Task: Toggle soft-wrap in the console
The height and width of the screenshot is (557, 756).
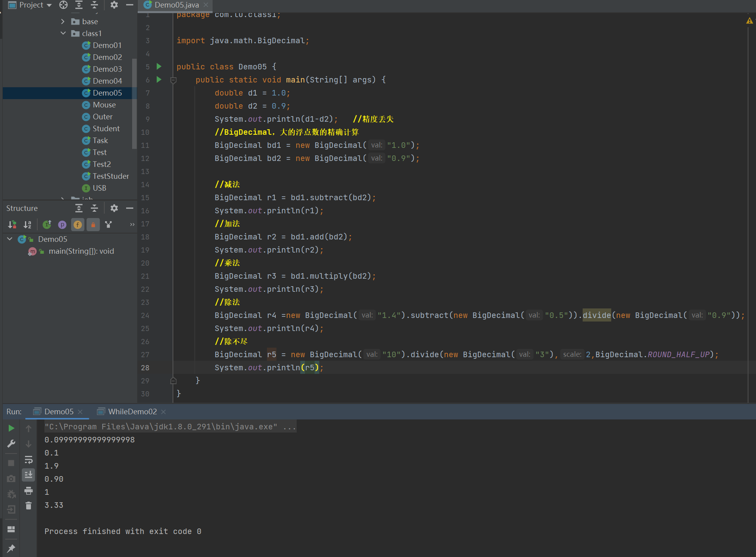Action: click(29, 460)
